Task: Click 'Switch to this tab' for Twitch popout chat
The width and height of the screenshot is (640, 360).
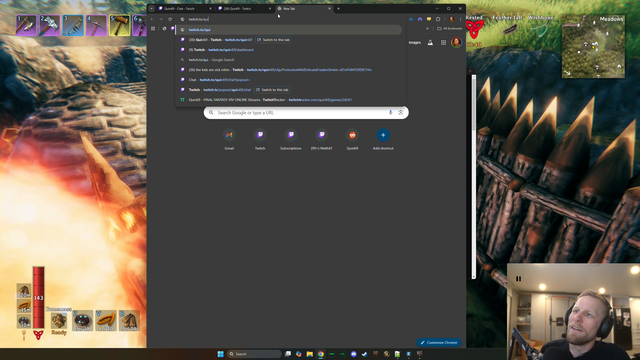Action: click(x=272, y=90)
